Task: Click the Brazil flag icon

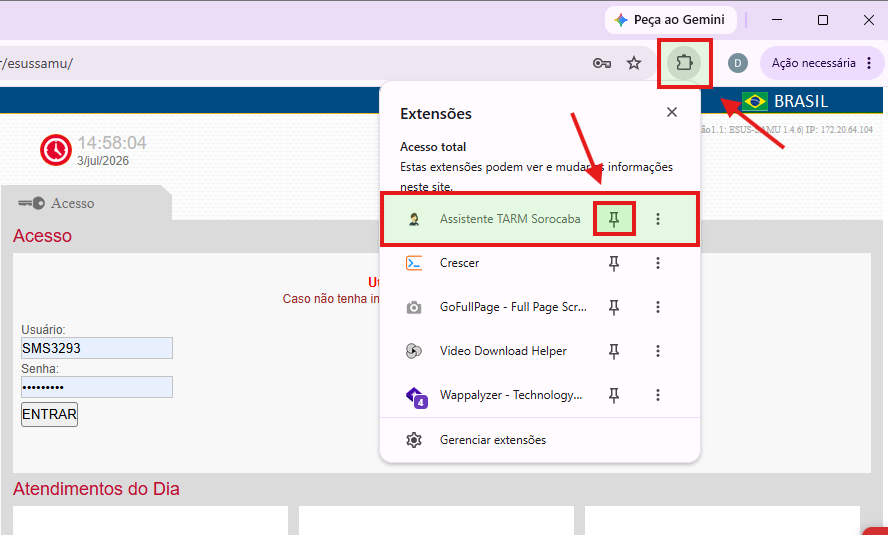Action: 755,101
